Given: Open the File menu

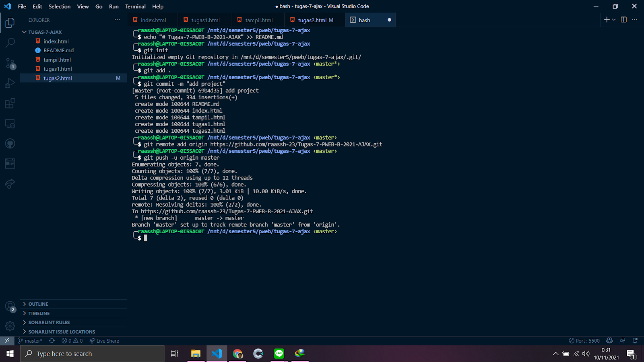Looking at the screenshot, I should (22, 6).
